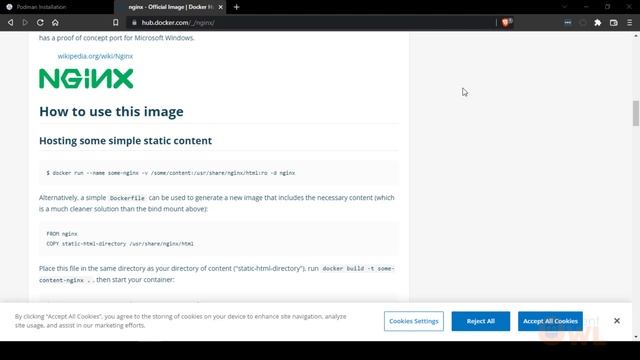Open Cookies Settings

[413, 321]
